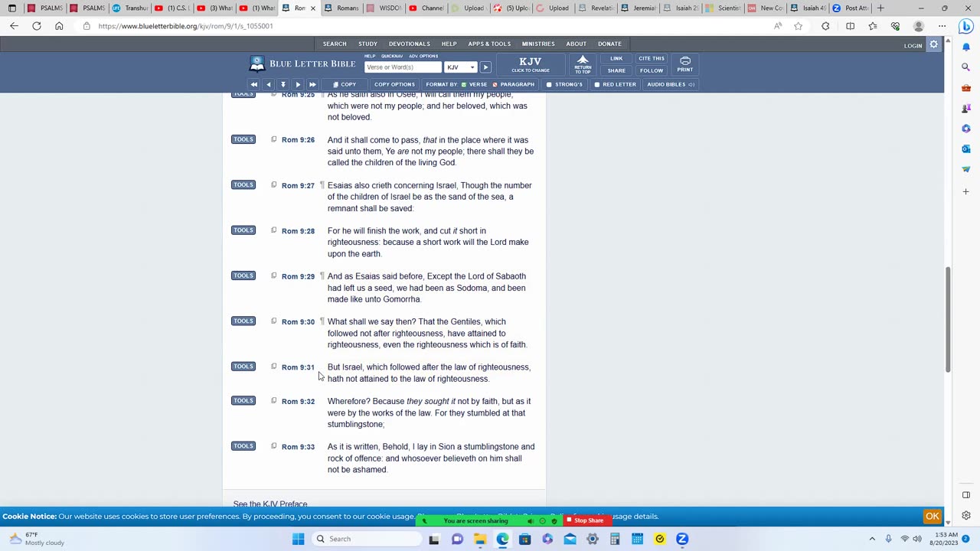Click the Follow button
This screenshot has height=551, width=980.
point(652,70)
